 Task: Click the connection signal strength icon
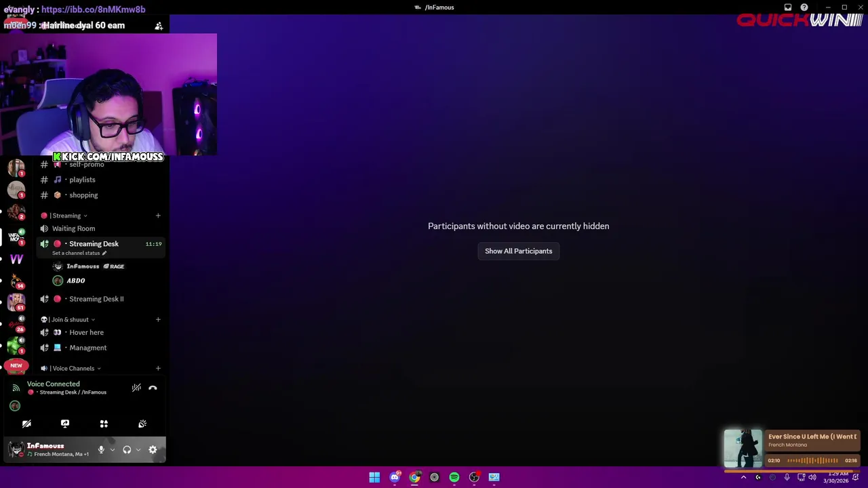[x=16, y=388]
